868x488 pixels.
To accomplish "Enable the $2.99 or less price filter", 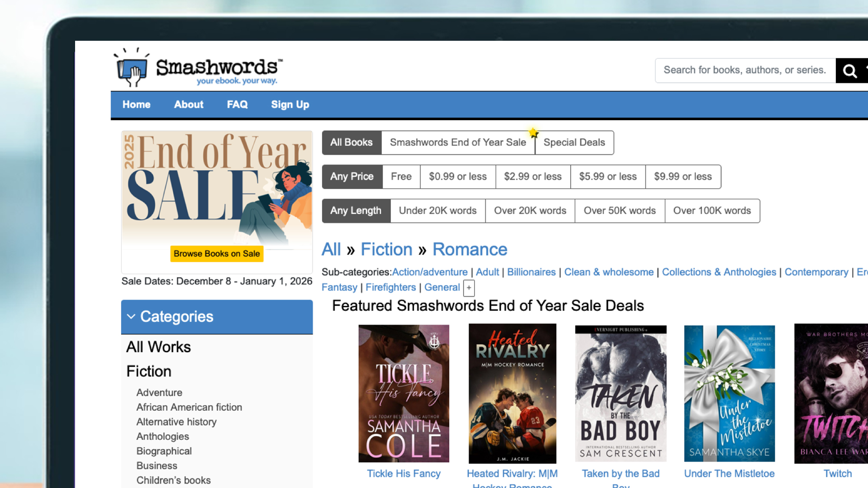I will pyautogui.click(x=533, y=177).
